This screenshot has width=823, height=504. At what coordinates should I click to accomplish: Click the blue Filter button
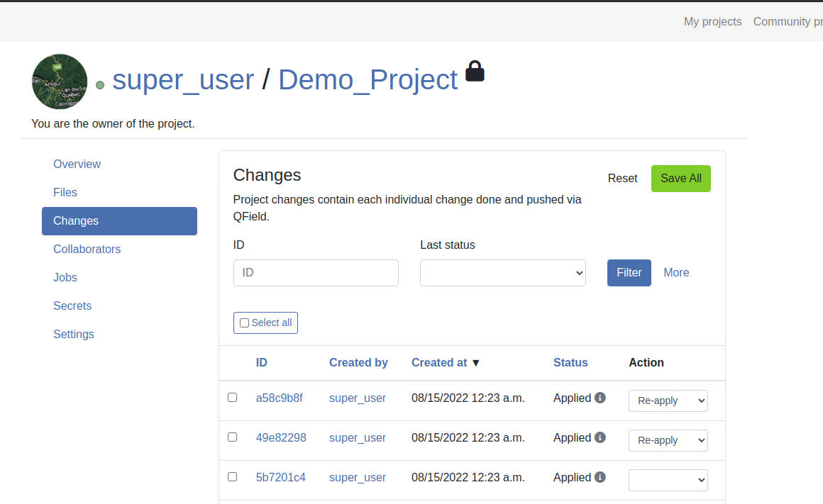coord(629,273)
